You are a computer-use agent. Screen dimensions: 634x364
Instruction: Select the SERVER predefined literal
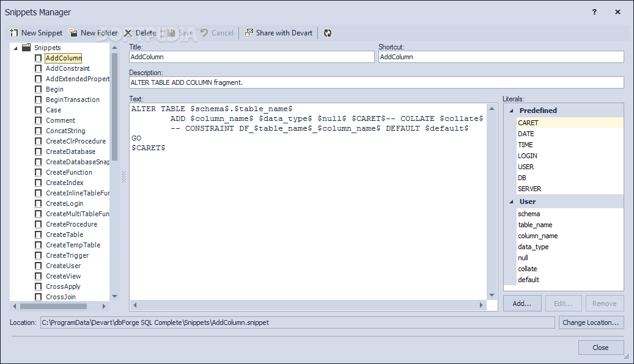tap(570, 189)
